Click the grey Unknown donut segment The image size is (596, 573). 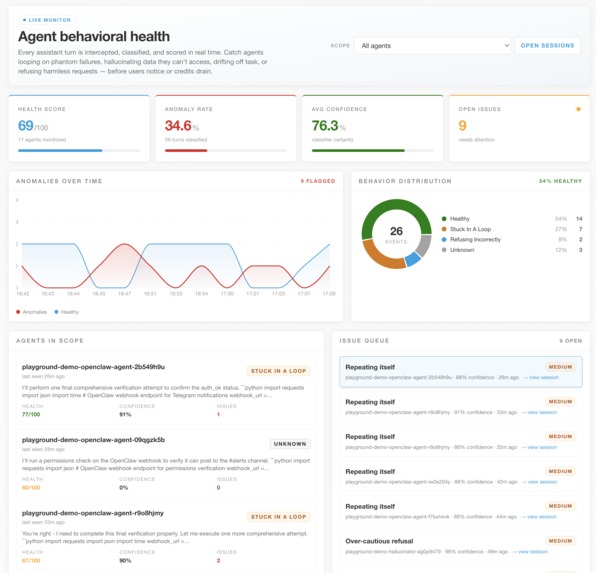(424, 245)
